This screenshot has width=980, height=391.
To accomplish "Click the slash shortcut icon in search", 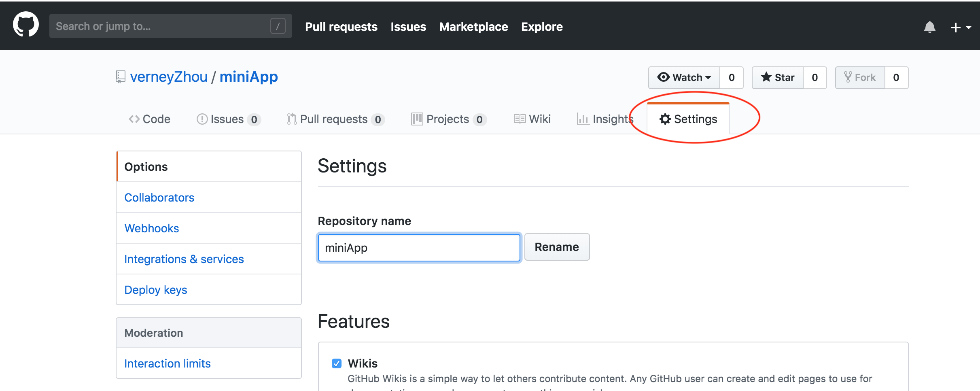I will pos(278,26).
